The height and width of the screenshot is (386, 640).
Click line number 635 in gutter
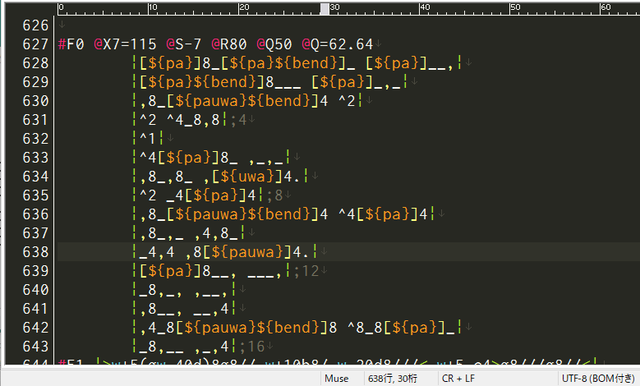(x=36, y=195)
